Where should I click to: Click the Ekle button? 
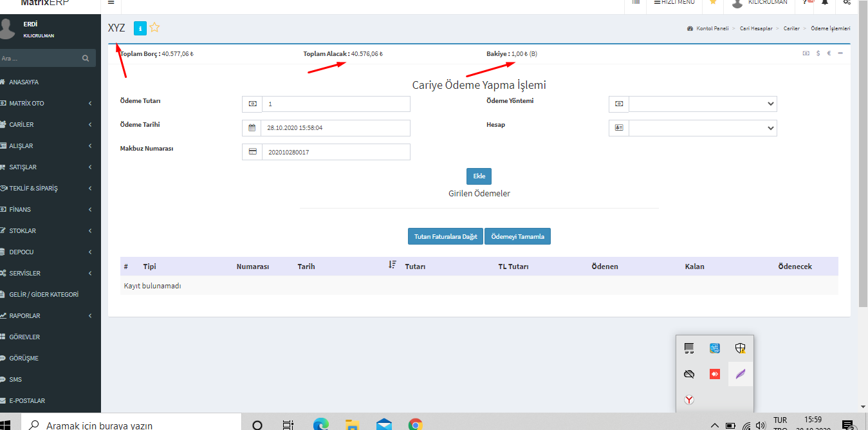[x=479, y=176]
